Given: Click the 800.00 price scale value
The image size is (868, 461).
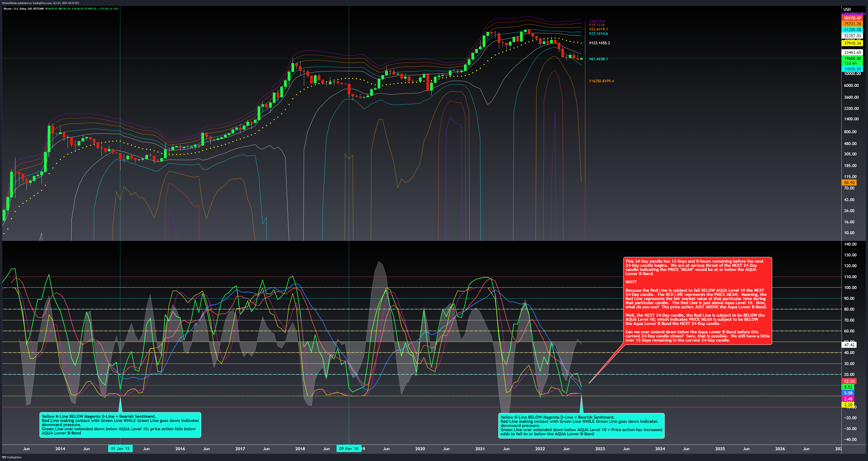Looking at the screenshot, I should (850, 132).
